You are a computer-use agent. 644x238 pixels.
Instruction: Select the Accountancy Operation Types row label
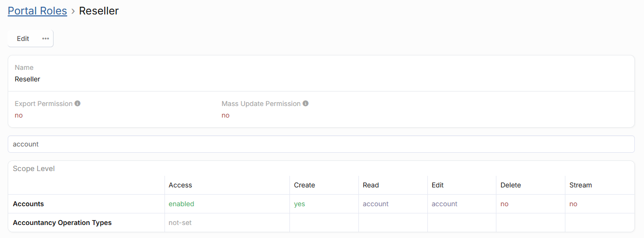pyautogui.click(x=62, y=223)
